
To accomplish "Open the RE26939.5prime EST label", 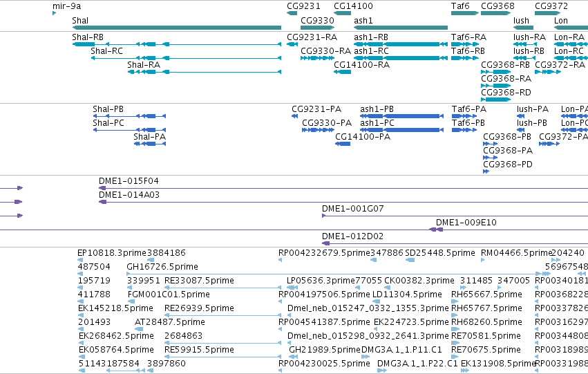I will [199, 309].
